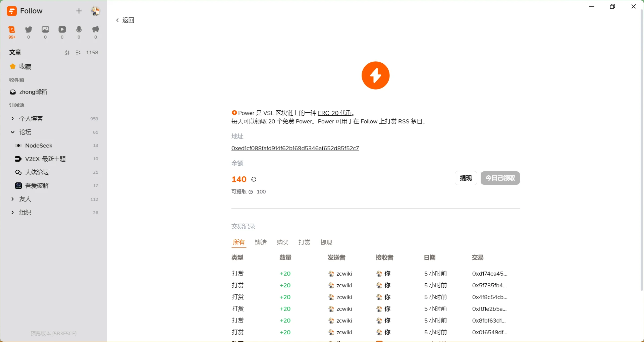Toggle the unread-only list filter icon
The image size is (644, 342).
(78, 53)
